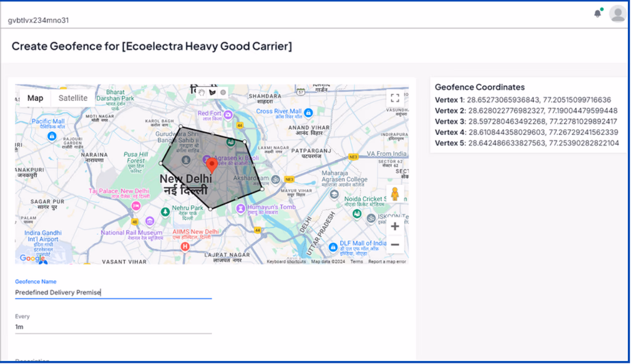Viewport: 631px width, 364px height.
Task: Click the National Rail Museum marker
Action: (x=150, y=221)
